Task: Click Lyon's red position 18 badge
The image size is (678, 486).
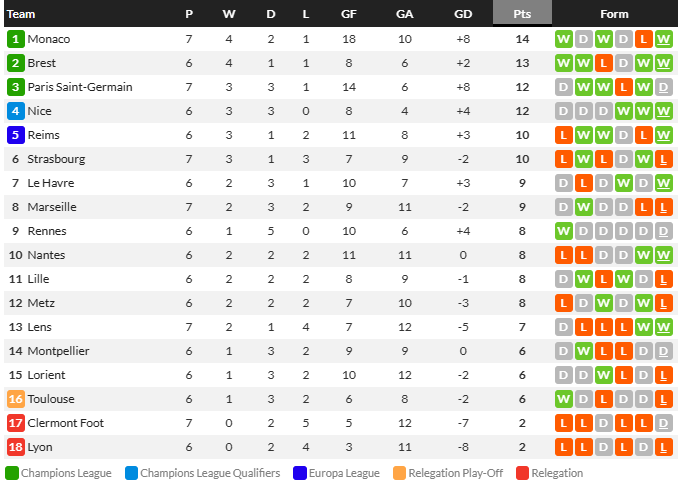Action: [x=16, y=447]
